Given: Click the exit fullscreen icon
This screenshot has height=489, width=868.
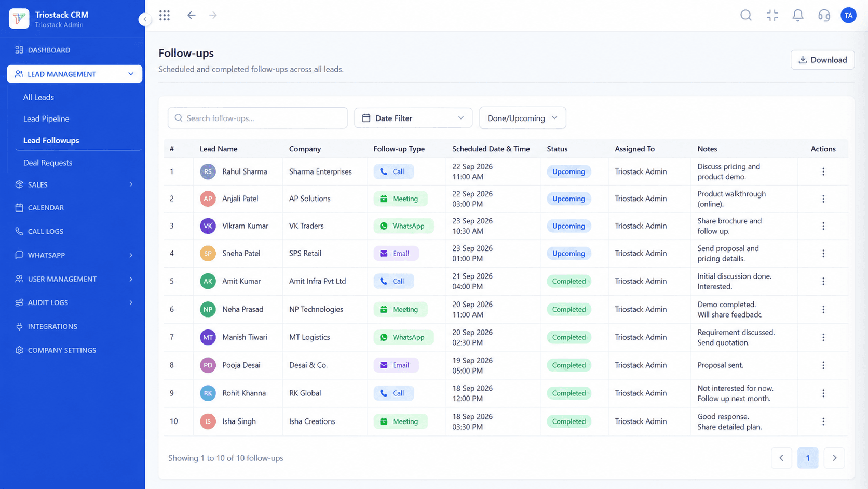Looking at the screenshot, I should tap(772, 15).
